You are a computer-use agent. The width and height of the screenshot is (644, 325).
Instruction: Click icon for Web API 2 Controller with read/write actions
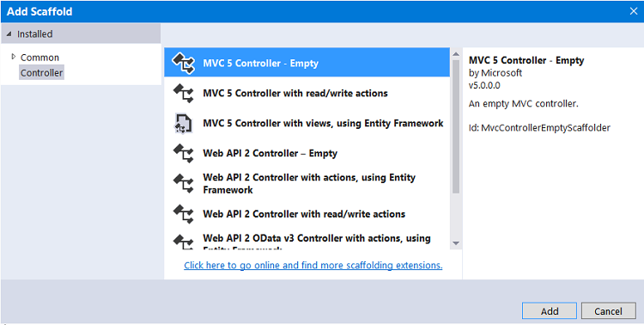coord(183,214)
